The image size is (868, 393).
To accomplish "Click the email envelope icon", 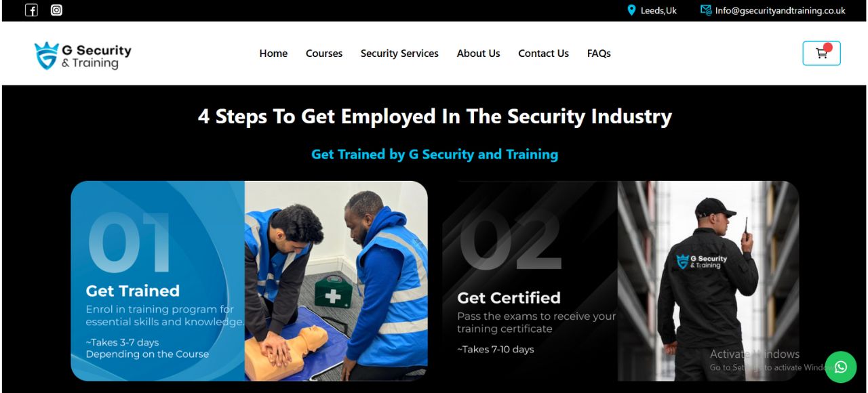I will 706,10.
